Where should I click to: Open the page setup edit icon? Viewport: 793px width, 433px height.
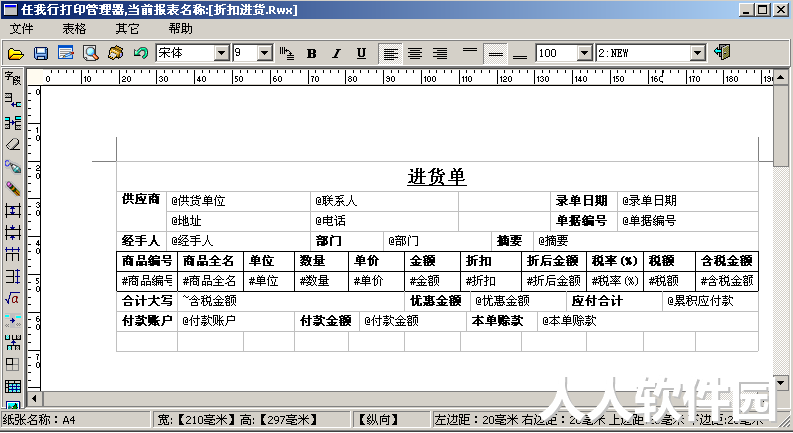pos(66,53)
